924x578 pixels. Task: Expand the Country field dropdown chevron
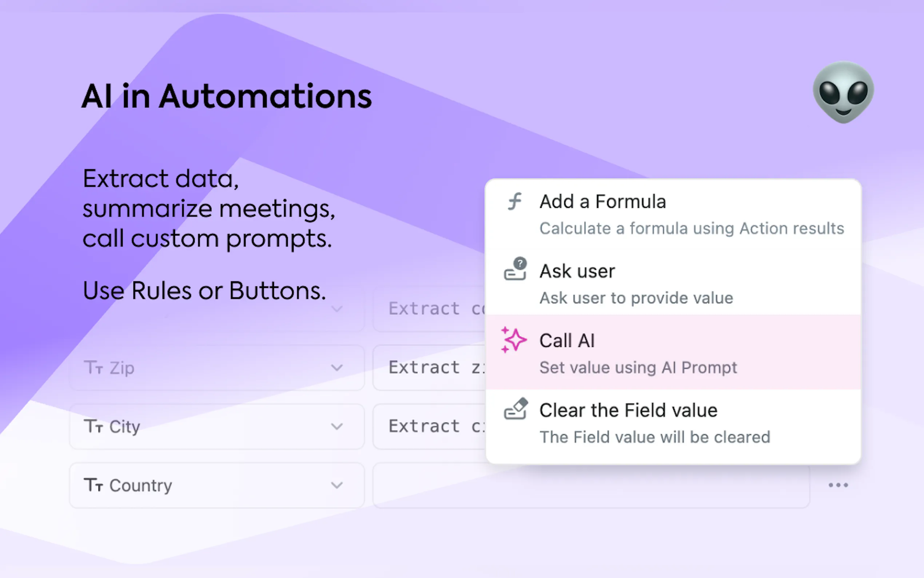tap(336, 485)
